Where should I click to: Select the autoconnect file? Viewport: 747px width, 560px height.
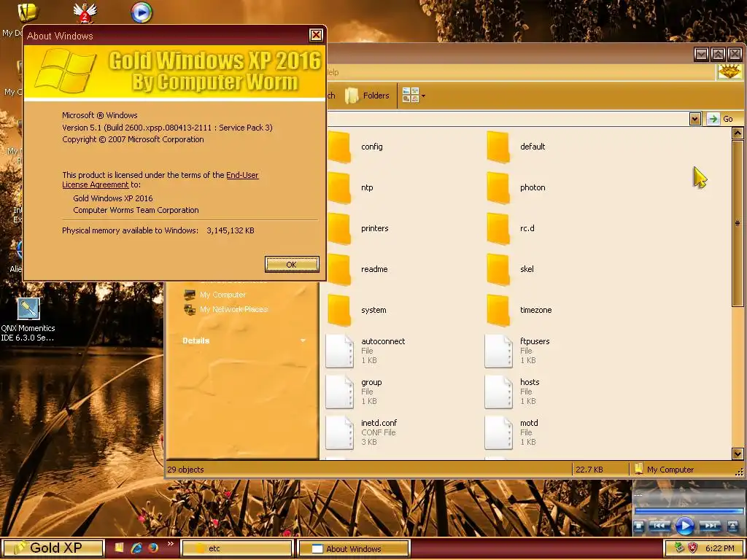pyautogui.click(x=365, y=351)
